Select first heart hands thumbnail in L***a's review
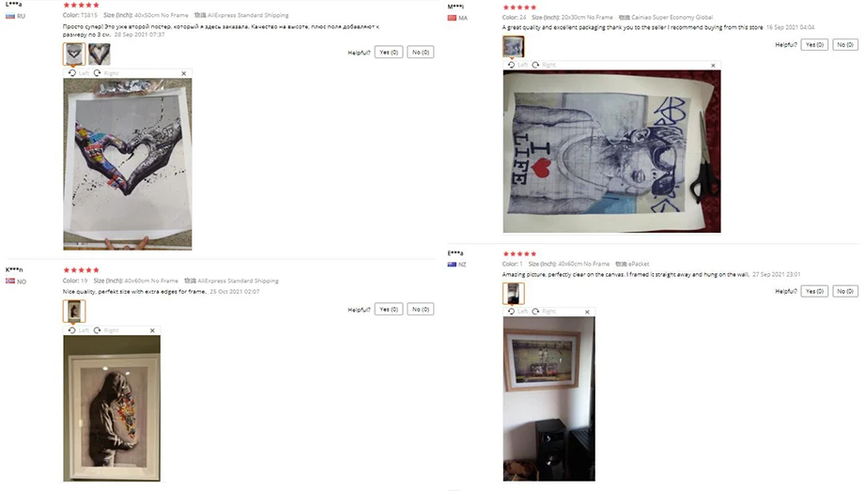The image size is (864, 504). [x=74, y=54]
